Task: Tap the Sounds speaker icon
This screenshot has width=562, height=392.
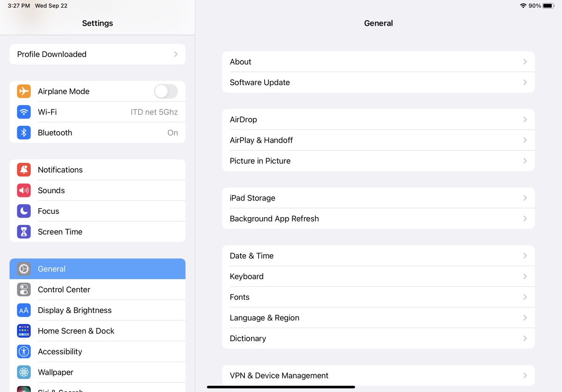Action: coord(24,190)
